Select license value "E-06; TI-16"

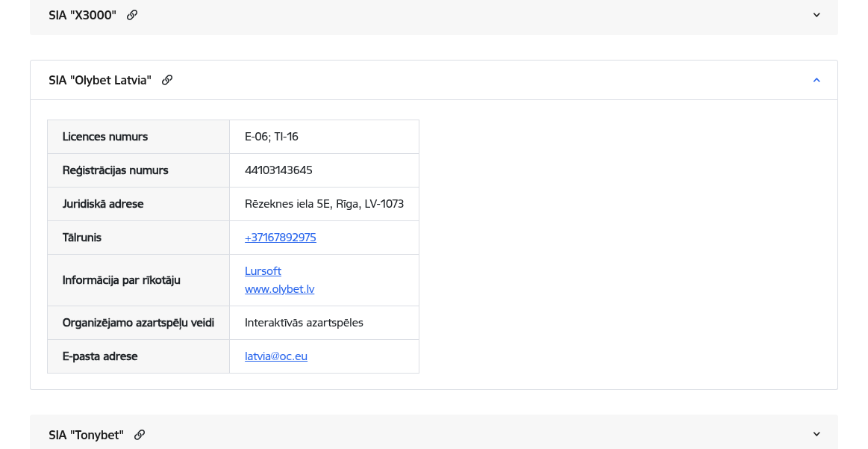272,137
